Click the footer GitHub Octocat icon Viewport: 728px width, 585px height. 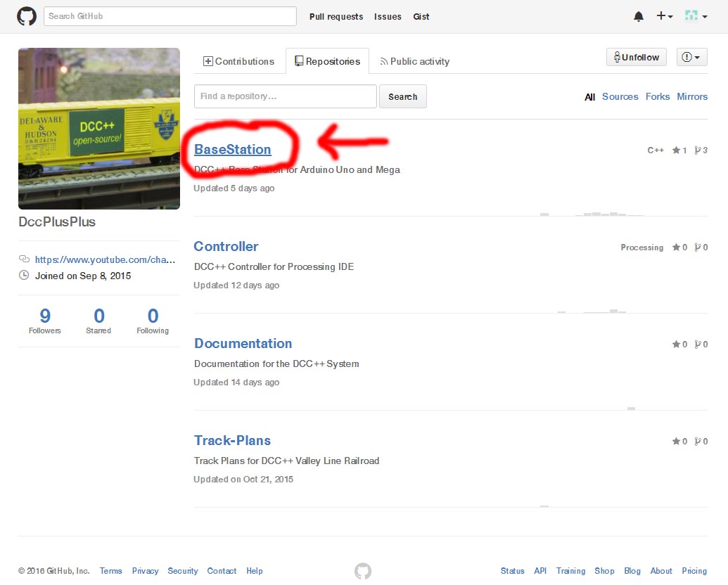pyautogui.click(x=363, y=571)
